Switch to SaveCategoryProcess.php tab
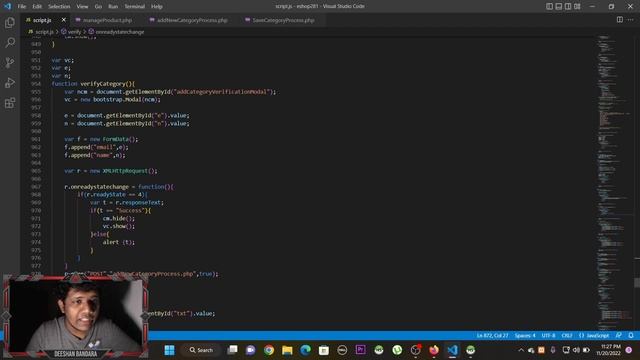 (283, 20)
